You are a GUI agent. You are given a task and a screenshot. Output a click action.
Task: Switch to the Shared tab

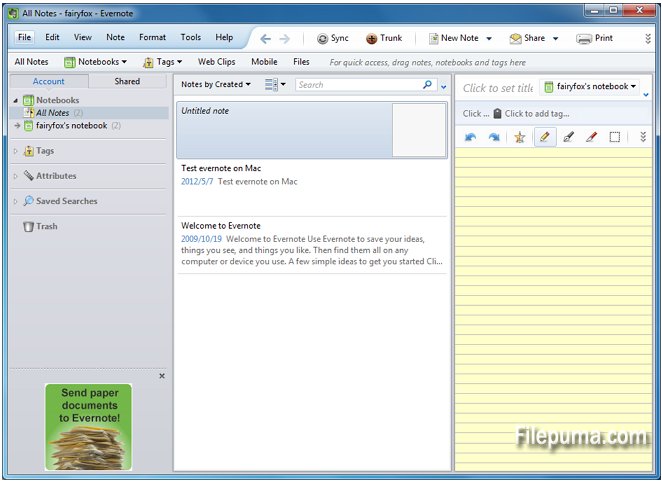coord(127,81)
